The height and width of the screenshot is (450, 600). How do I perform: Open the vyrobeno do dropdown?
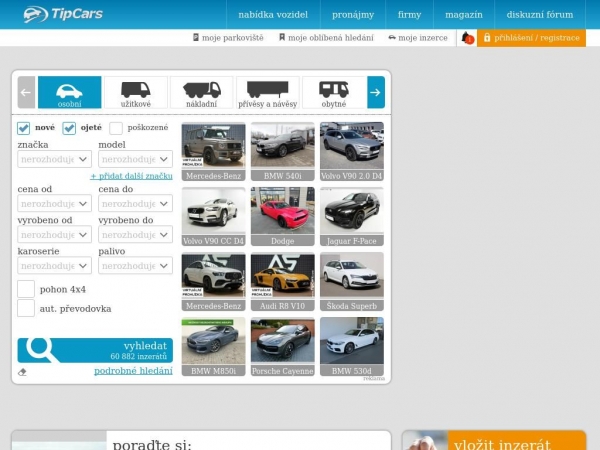135,235
